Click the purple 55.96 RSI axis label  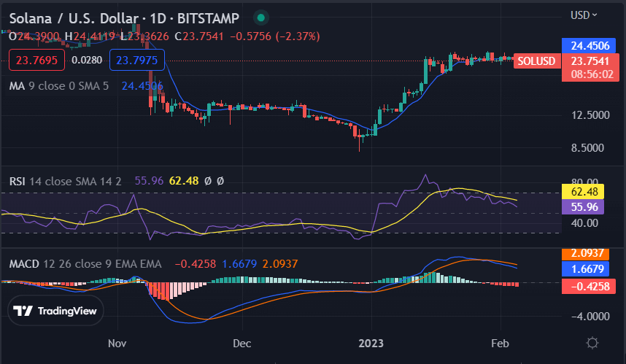pos(584,206)
